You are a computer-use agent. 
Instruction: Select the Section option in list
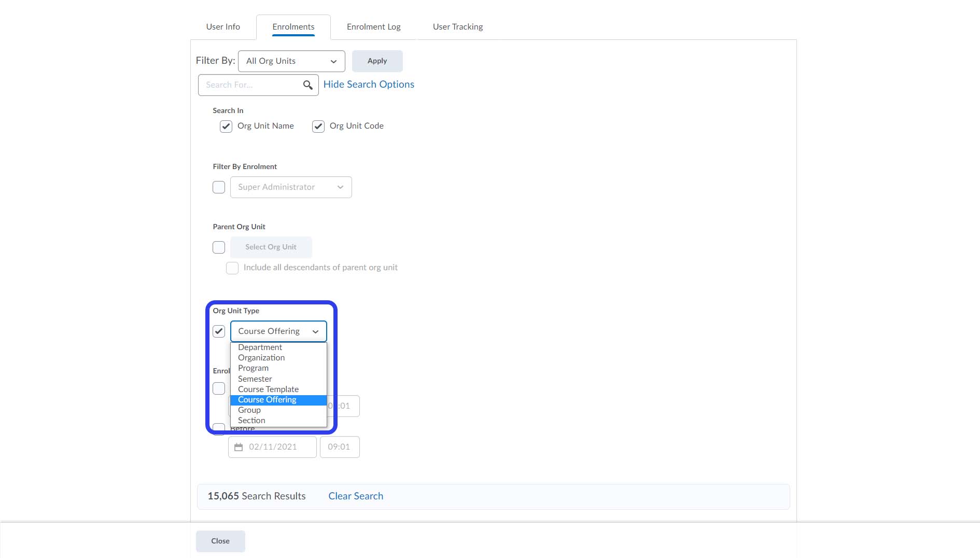coord(251,421)
